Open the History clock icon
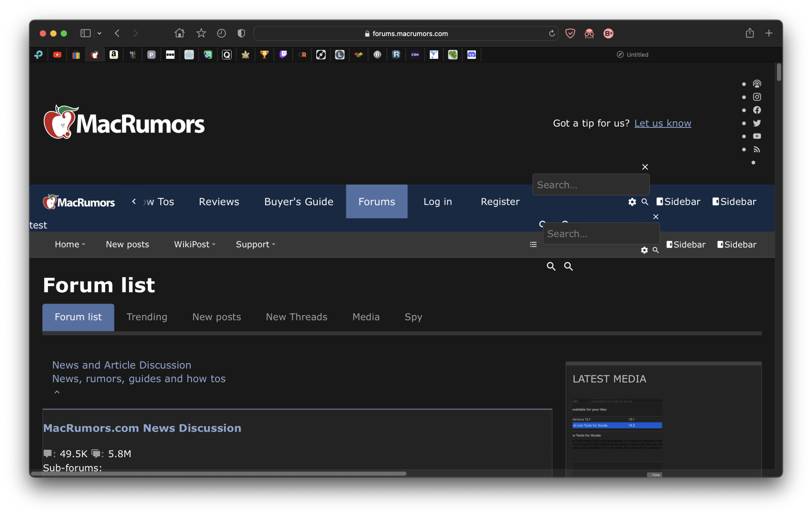Screen dimensions: 812x516 [221, 33]
